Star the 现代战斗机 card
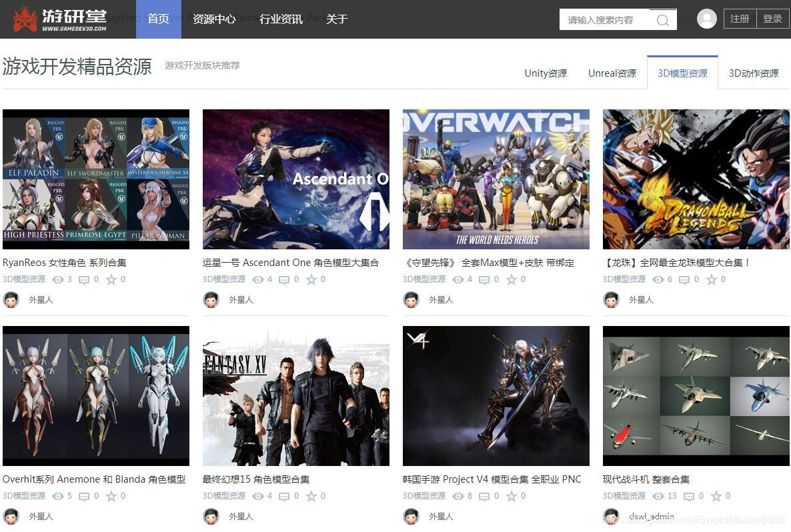Screen dimensions: 791x532 [x=716, y=496]
